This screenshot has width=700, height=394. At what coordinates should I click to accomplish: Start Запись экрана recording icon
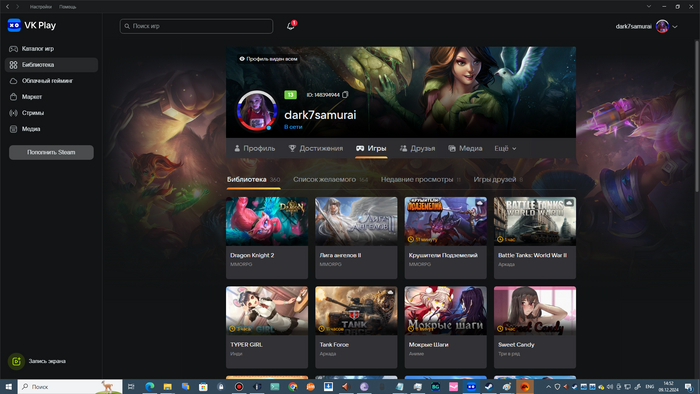pyautogui.click(x=16, y=361)
